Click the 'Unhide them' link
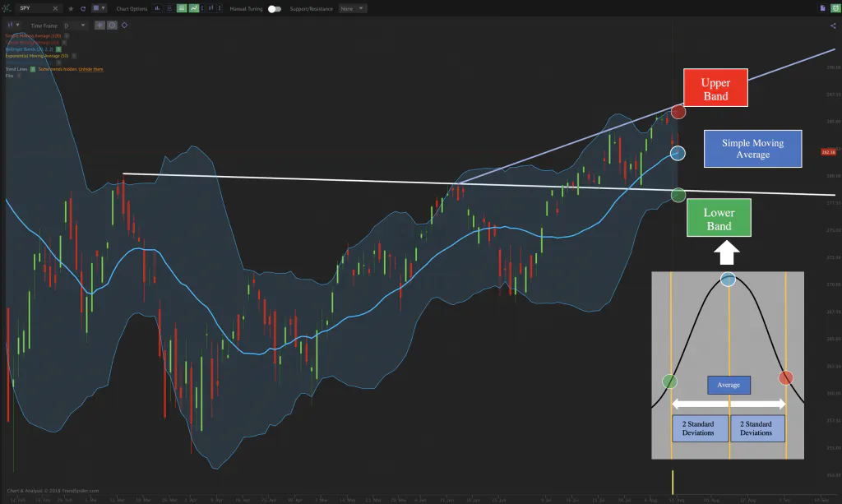This screenshot has width=842, height=504. point(90,69)
